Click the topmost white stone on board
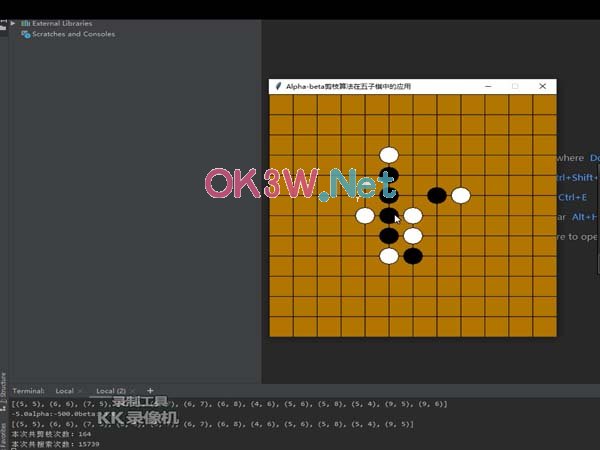The height and width of the screenshot is (450, 600). tap(389, 155)
